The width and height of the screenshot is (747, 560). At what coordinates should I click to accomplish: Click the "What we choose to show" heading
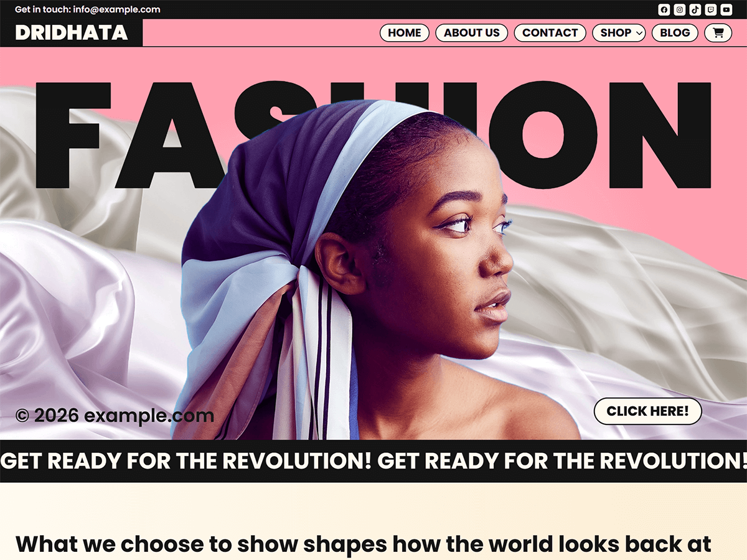tap(364, 544)
